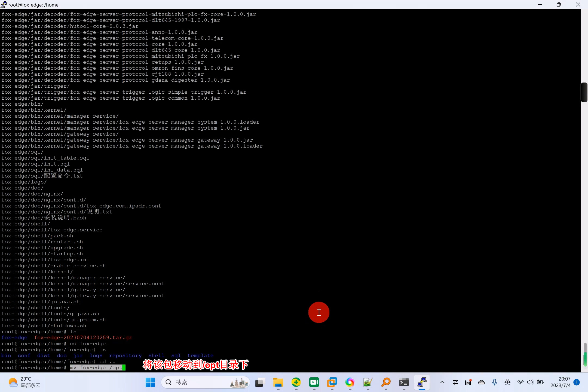Click the repository directory name
Viewport: 588px width, 392px height.
point(125,356)
